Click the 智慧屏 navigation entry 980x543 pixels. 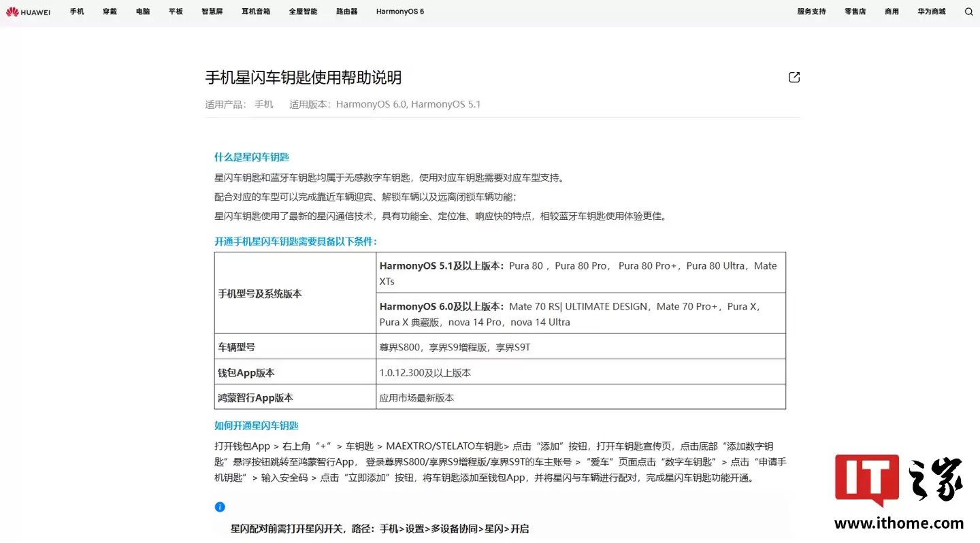(x=212, y=12)
